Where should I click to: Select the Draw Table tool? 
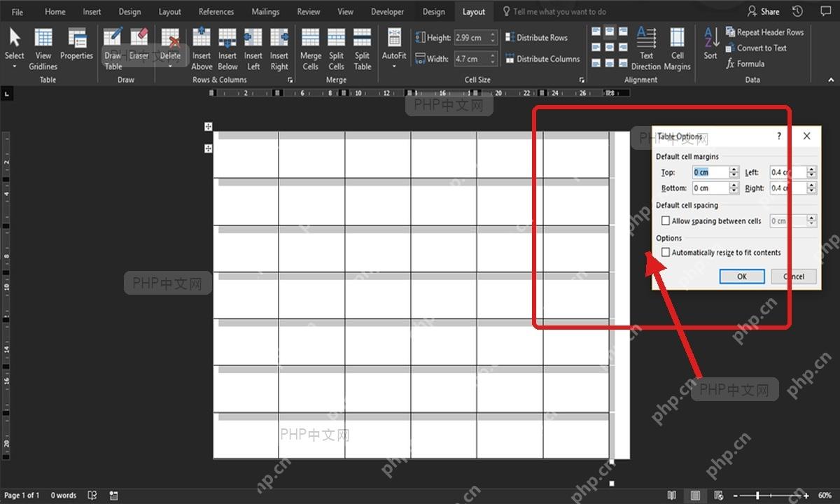[113, 49]
